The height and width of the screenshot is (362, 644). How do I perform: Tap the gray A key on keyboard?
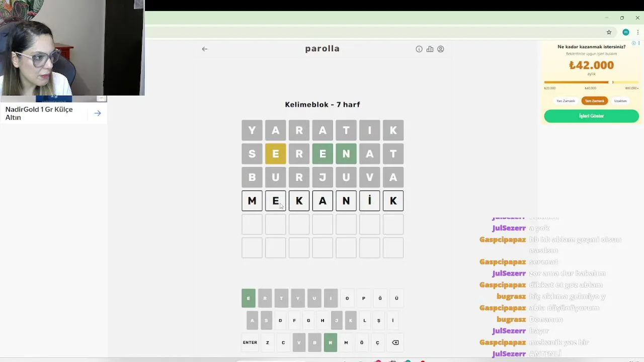[x=252, y=320]
